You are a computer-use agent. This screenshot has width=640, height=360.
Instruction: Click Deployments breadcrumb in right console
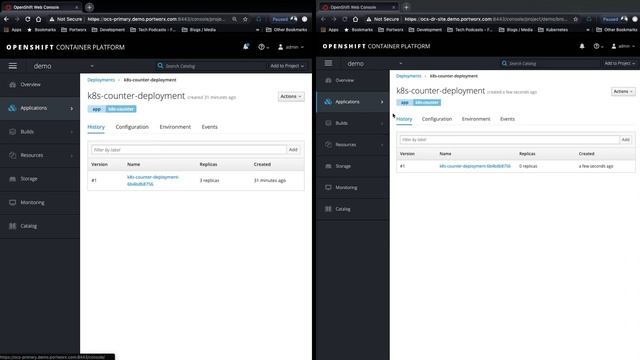[409, 76]
